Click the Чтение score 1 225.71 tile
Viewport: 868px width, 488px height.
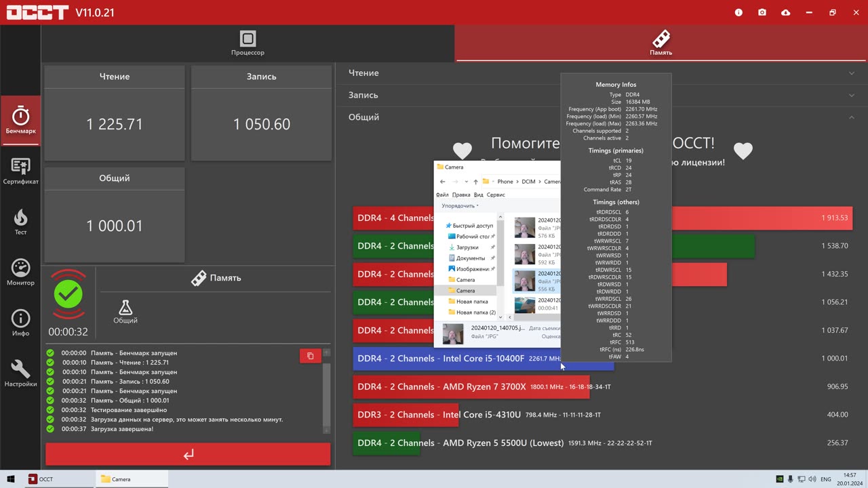(115, 113)
